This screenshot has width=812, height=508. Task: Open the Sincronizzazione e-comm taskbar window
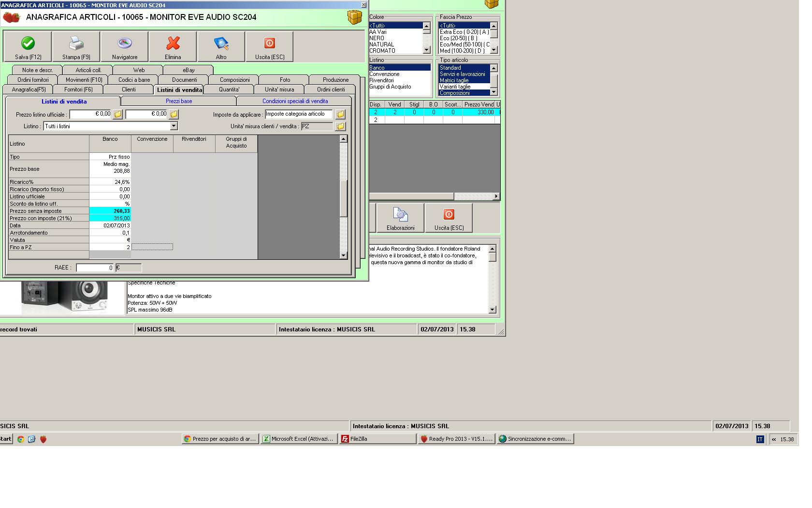coord(535,439)
